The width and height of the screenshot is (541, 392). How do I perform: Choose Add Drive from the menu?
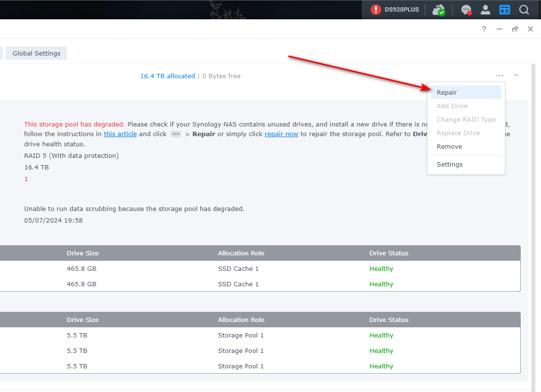[466, 106]
